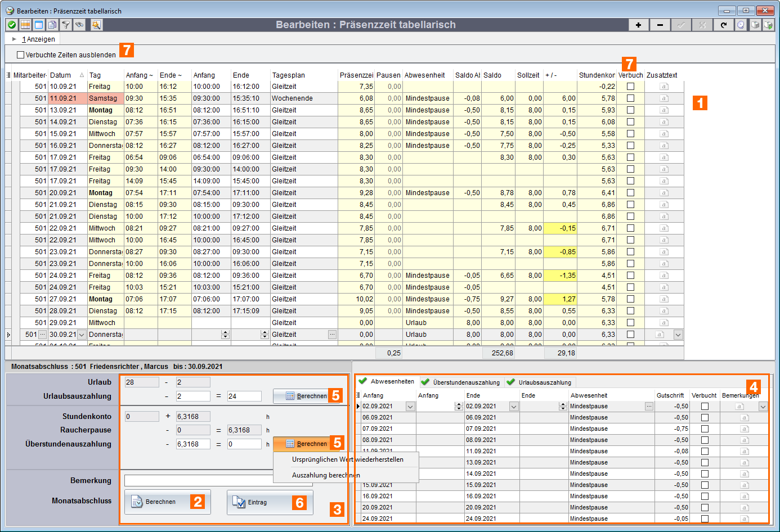Click Anfang time spinner in absence 02.09.2021 row

(459, 406)
